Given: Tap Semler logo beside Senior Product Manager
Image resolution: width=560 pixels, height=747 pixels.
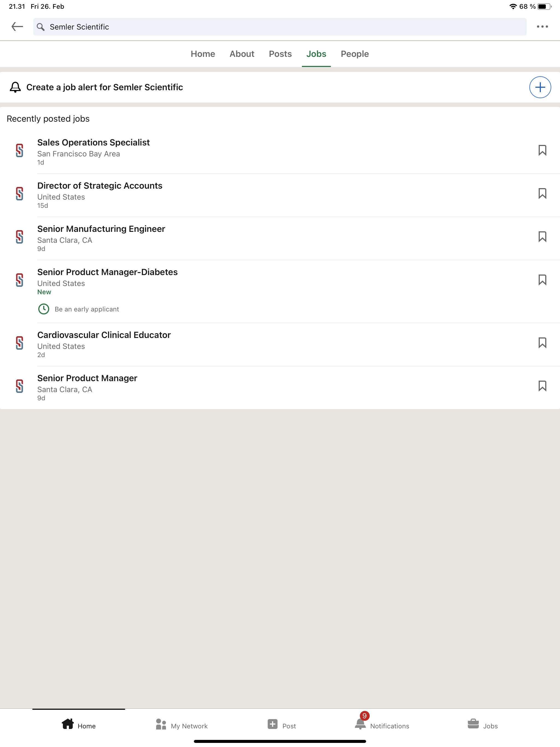Looking at the screenshot, I should (x=20, y=386).
